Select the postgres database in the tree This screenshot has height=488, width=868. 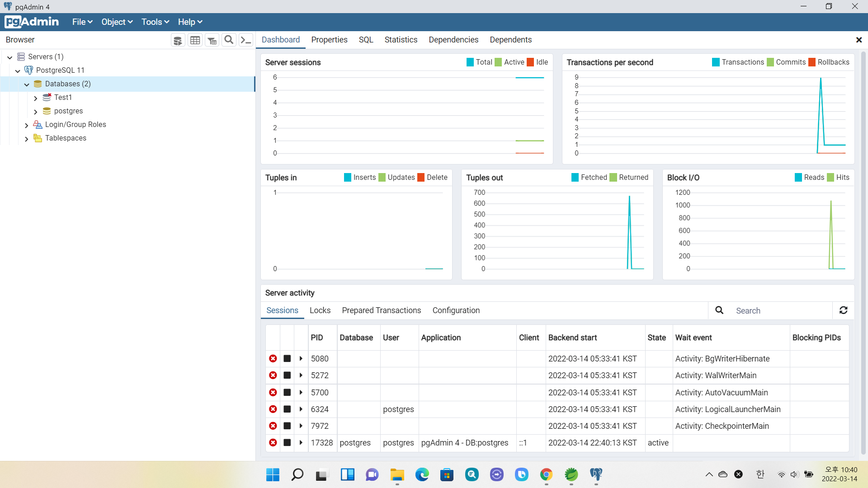point(68,111)
